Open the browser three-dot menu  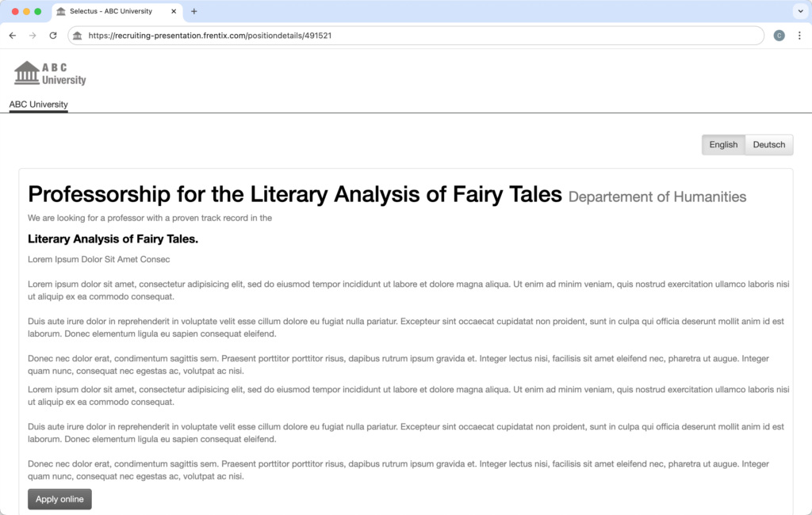coord(799,36)
